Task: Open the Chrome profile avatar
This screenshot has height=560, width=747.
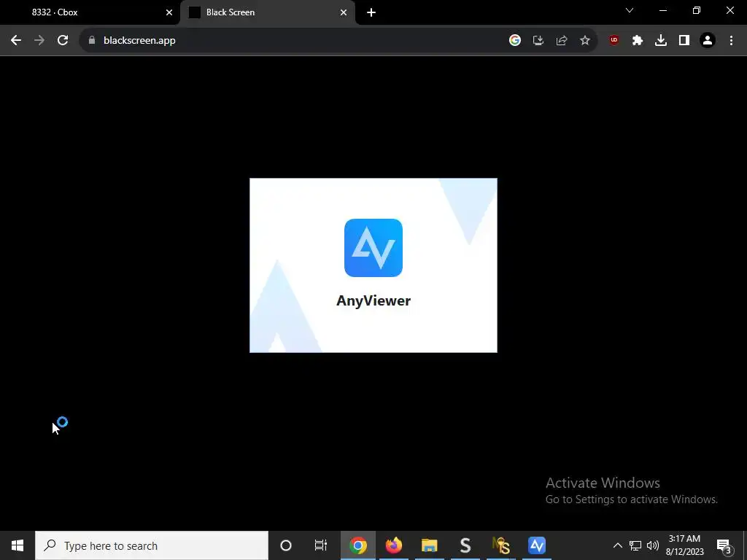Action: click(x=708, y=41)
